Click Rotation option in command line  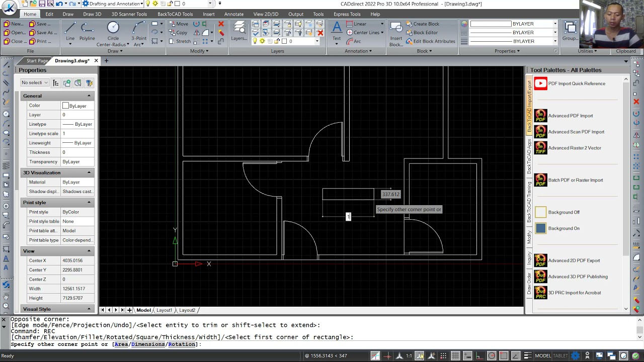[182, 344]
